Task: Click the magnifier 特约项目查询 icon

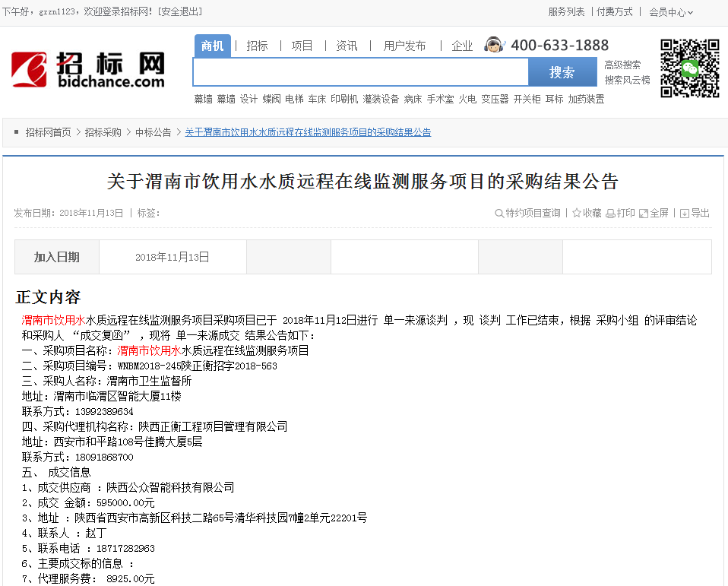Action: (499, 214)
